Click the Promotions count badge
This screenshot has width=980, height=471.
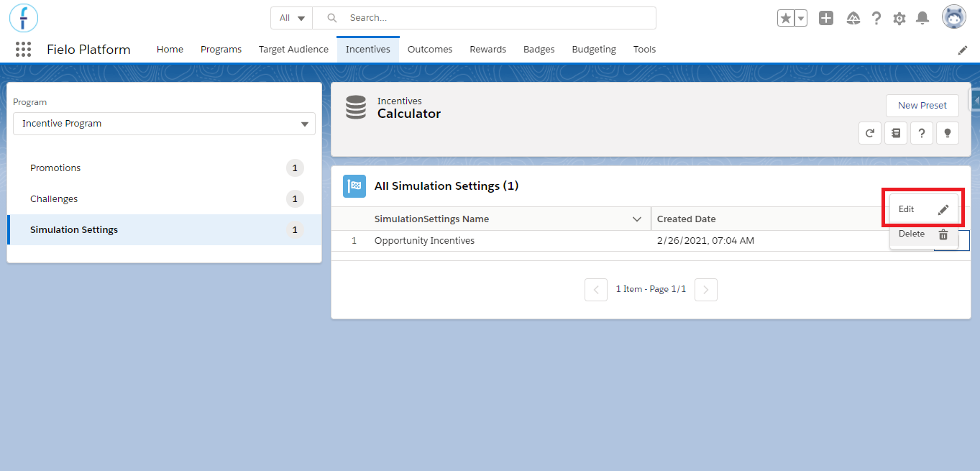coord(295,168)
